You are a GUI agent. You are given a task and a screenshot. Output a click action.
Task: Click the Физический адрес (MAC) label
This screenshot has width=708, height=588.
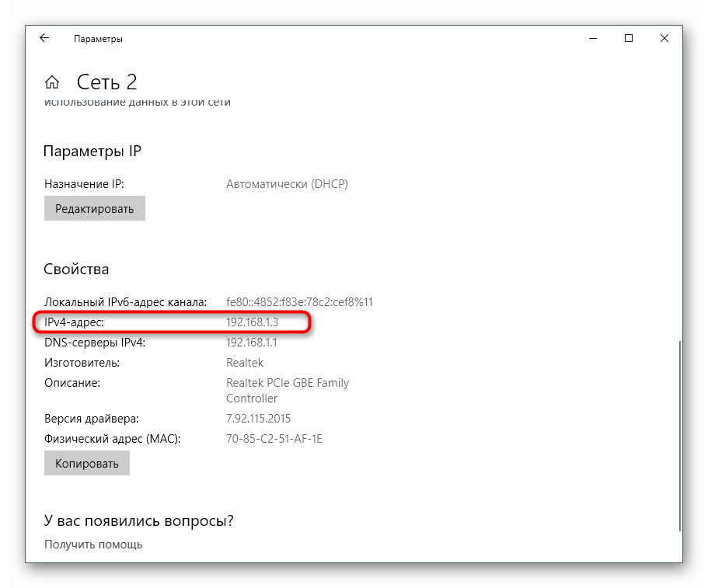click(113, 439)
